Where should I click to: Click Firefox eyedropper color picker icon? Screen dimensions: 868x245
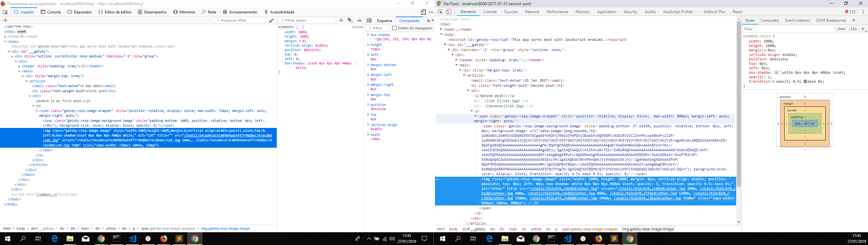coord(272,21)
